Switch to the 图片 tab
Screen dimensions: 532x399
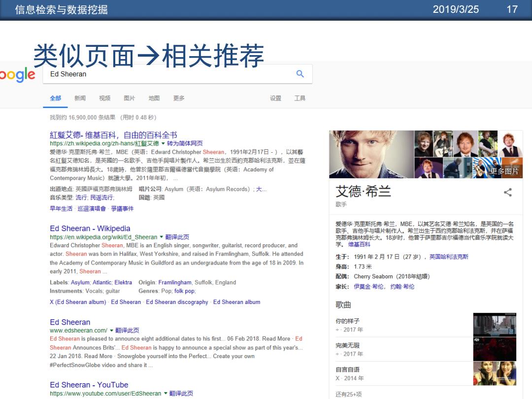click(129, 98)
